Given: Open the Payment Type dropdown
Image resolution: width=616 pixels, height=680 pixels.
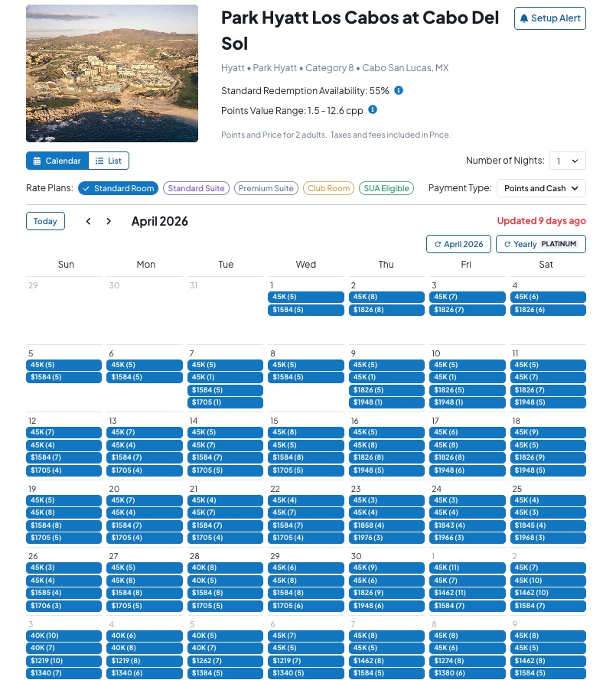Looking at the screenshot, I should click(541, 188).
